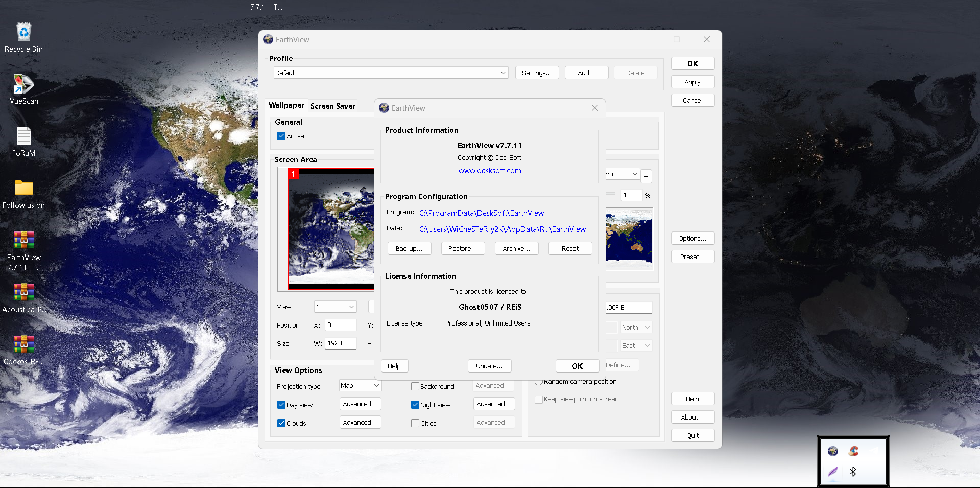Select the Acoustica_P archive icon
The image size is (980, 488).
[23, 298]
